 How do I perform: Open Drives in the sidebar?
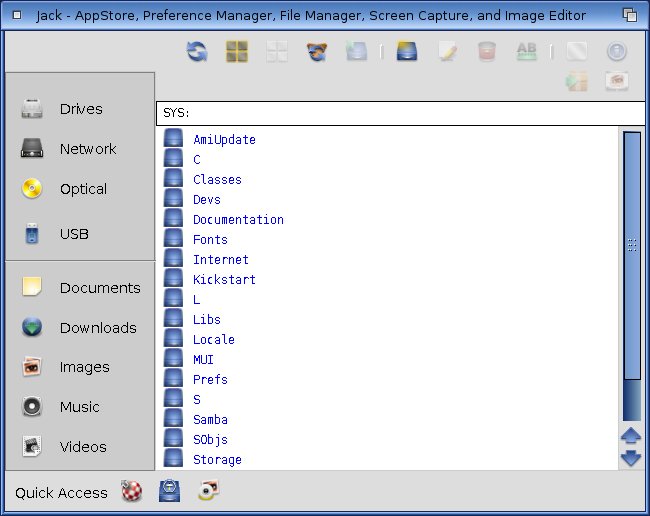click(x=62, y=109)
